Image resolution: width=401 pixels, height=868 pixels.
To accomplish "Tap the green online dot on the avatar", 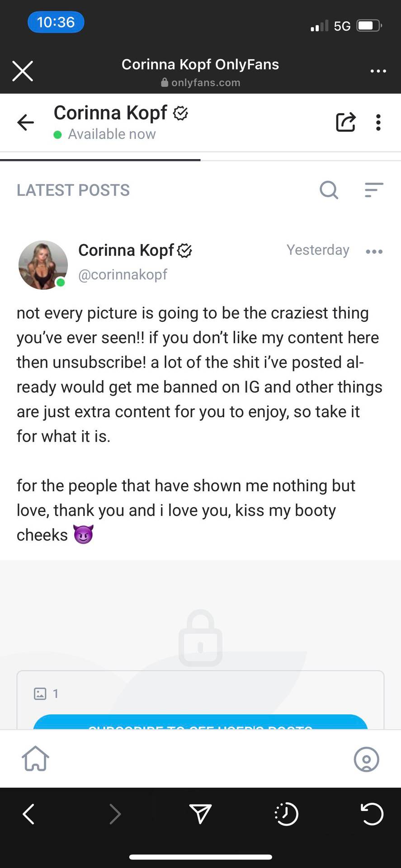I will click(x=60, y=283).
